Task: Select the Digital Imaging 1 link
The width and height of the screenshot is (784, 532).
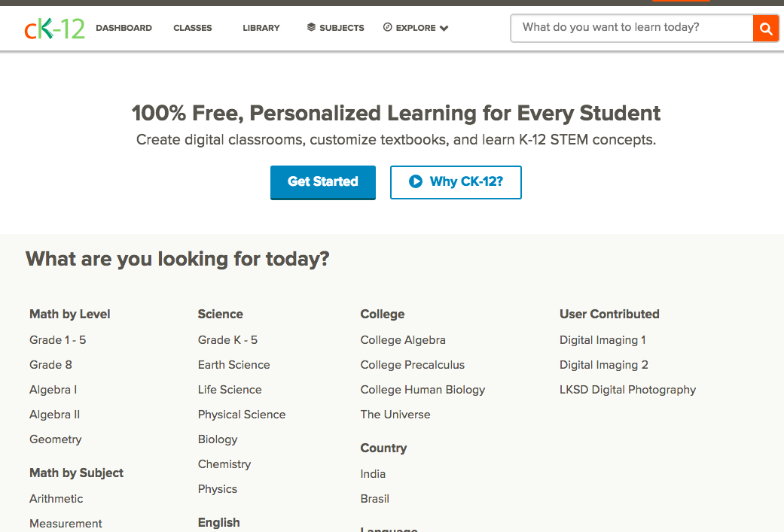Action: (602, 340)
